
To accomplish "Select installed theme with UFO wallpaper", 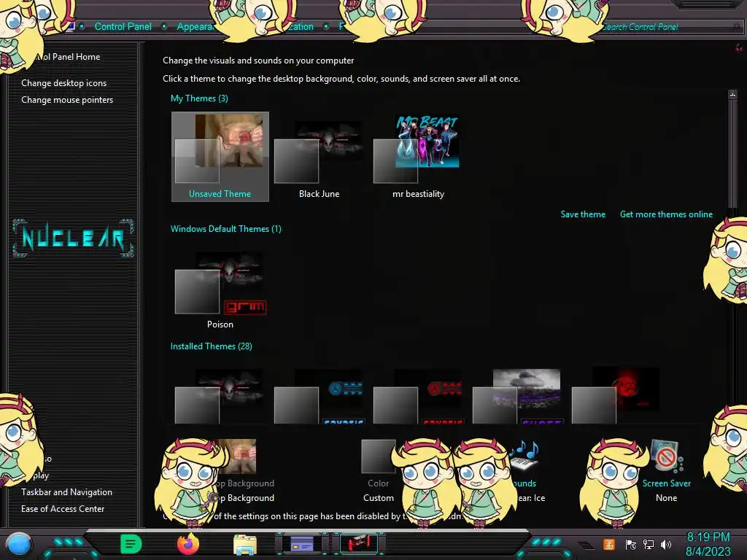I will pos(517,395).
